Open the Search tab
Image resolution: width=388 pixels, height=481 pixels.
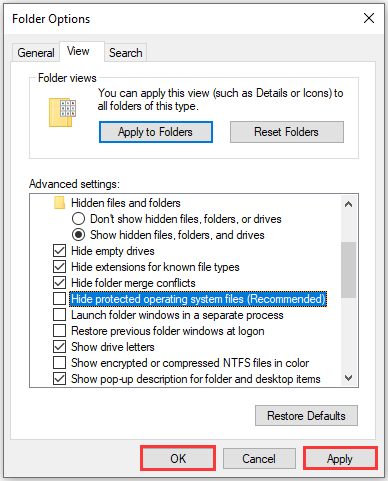point(126,53)
